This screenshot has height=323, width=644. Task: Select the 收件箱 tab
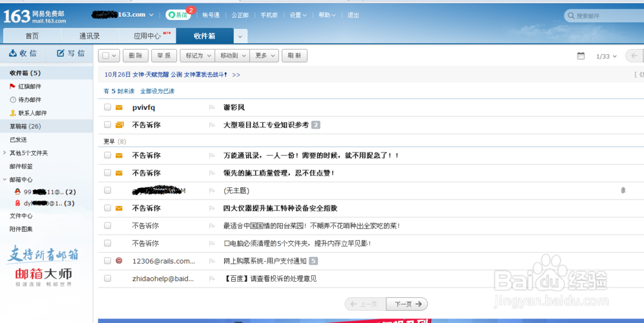205,36
